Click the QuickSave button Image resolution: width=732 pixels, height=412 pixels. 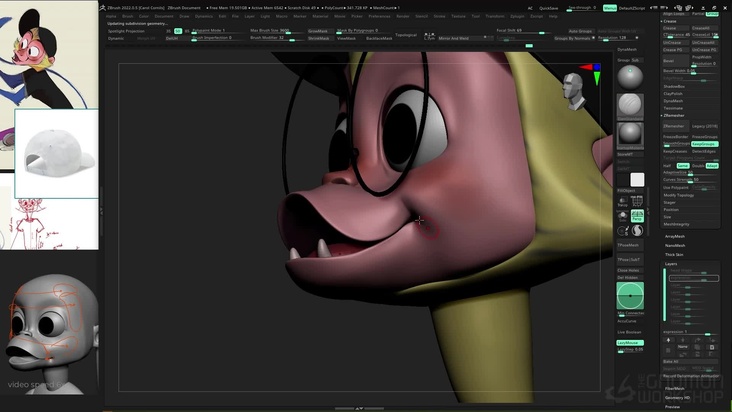pos(549,8)
